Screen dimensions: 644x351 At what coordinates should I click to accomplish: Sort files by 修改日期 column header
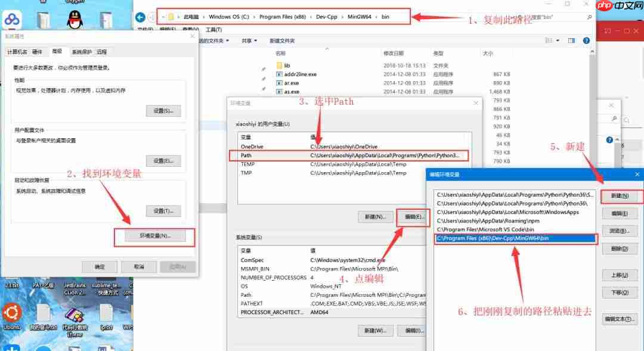coord(394,54)
